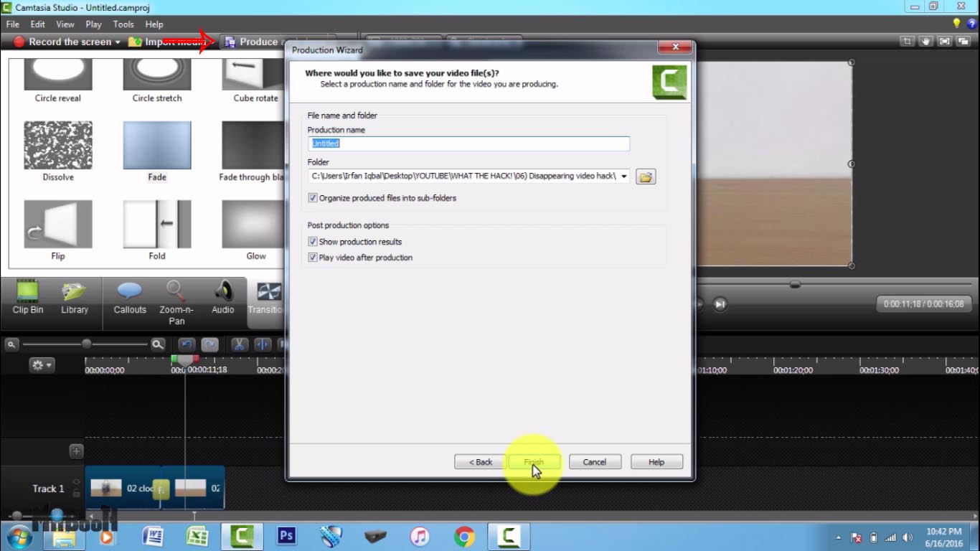980x551 pixels.
Task: Uncheck Organize produced files into sub-folders
Action: (312, 198)
